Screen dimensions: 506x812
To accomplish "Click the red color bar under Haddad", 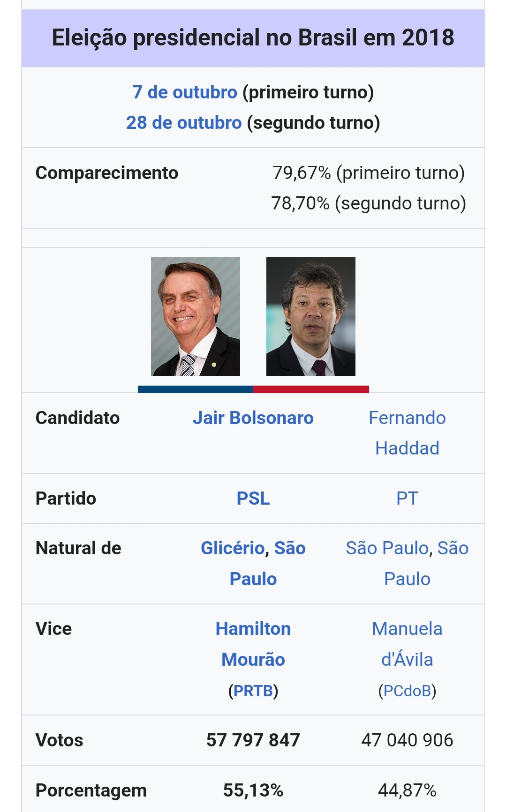I will pyautogui.click(x=311, y=389).
